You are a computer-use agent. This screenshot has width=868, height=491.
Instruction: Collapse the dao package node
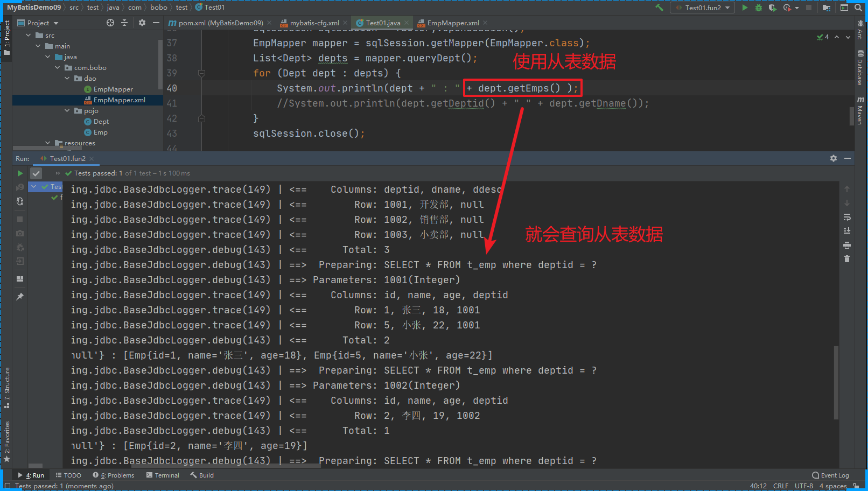(x=67, y=78)
